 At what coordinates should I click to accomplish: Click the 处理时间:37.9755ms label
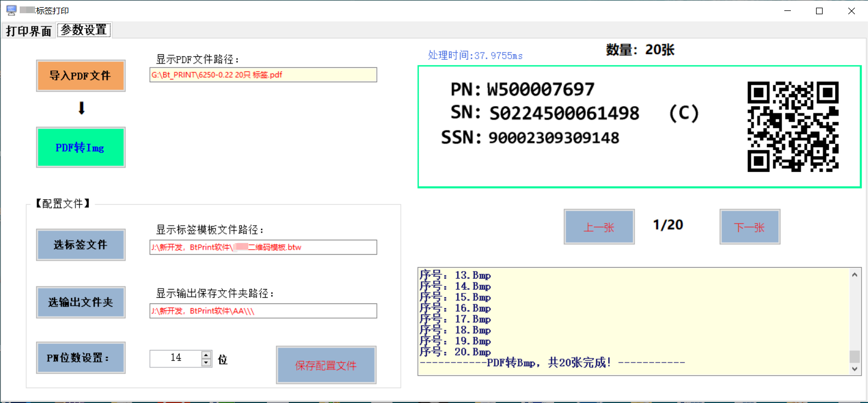(x=475, y=55)
